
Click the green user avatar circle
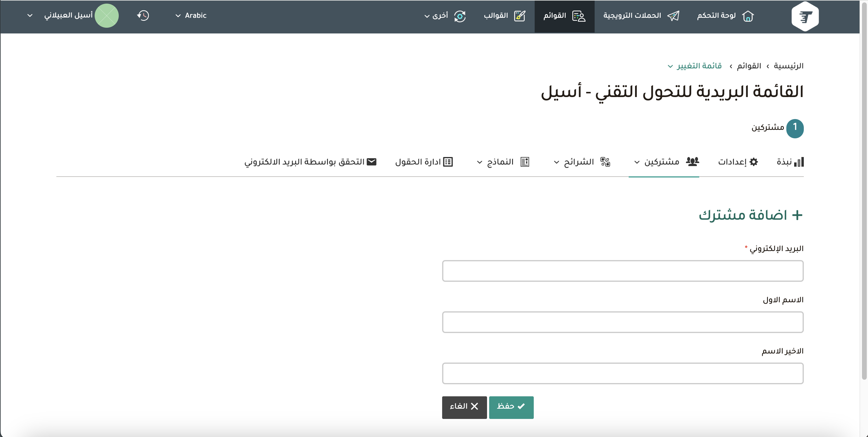pos(106,15)
